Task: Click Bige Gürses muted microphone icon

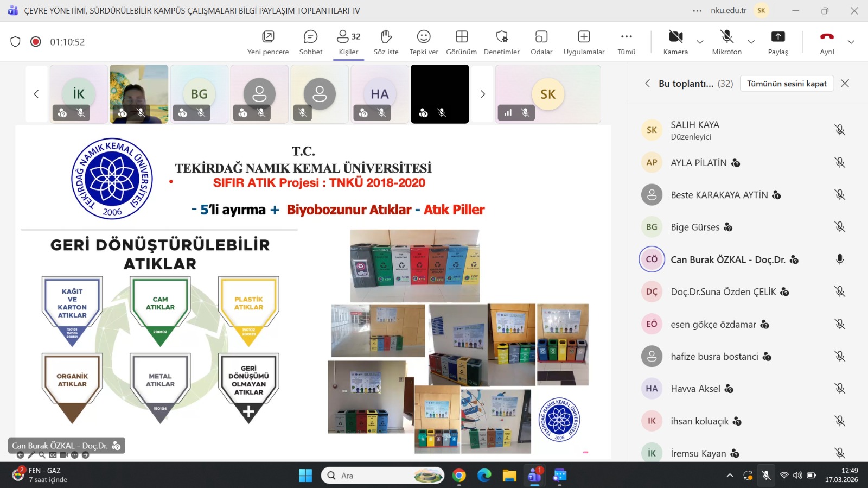Action: [x=840, y=227]
